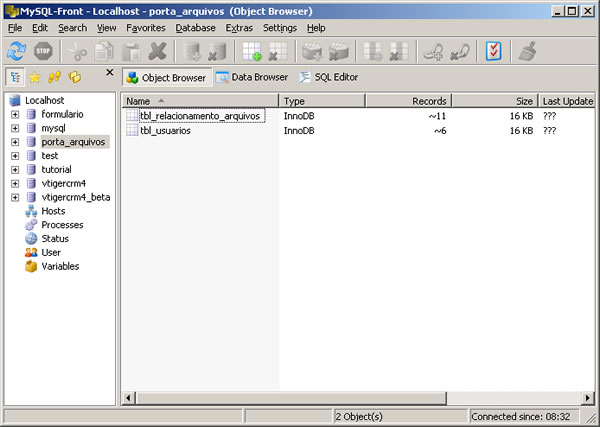Toggle the navigator tree view icon
This screenshot has width=600, height=427.
pyautogui.click(x=15, y=77)
